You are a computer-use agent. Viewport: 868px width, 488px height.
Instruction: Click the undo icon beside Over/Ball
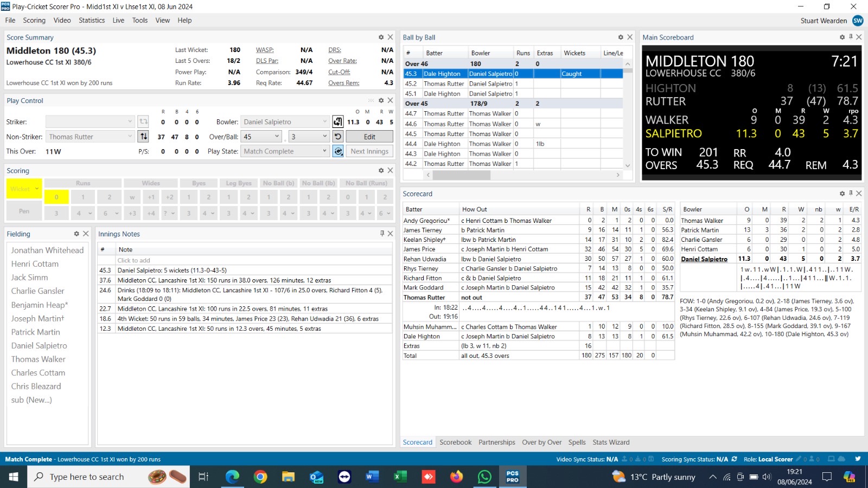click(337, 137)
